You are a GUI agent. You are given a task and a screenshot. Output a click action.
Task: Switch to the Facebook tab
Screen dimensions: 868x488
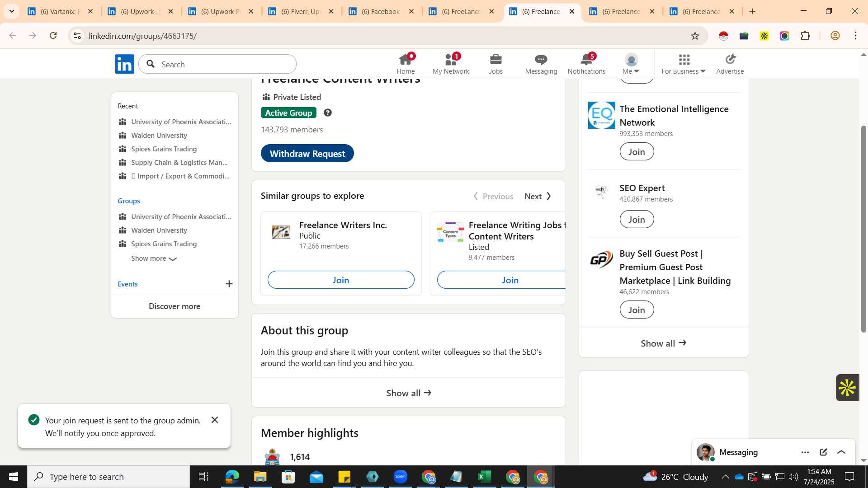coord(381,11)
